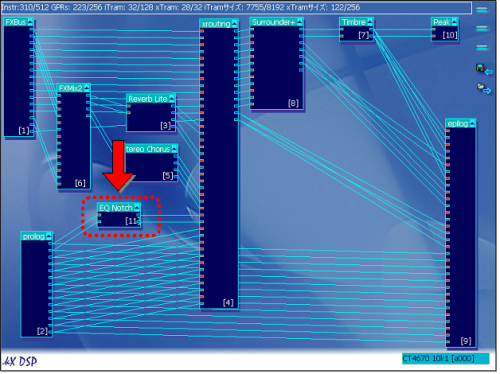Expand the Surrounder+ plugin menu arrow
Screen dimensions: 500x374
[x=299, y=22]
